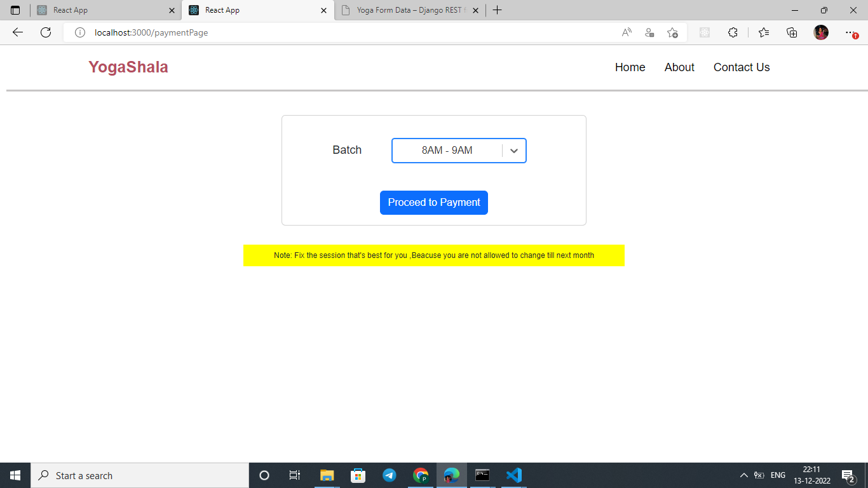868x488 pixels.
Task: Click the Home navigation link
Action: 630,67
